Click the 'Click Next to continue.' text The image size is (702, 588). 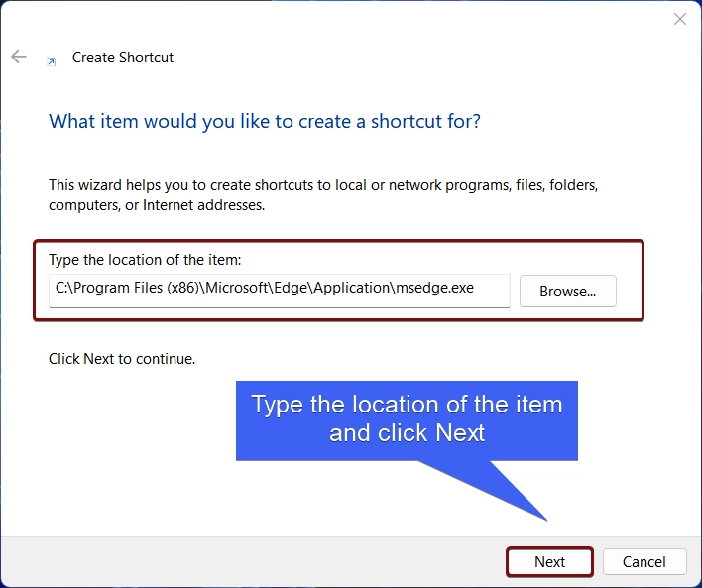pyautogui.click(x=122, y=359)
